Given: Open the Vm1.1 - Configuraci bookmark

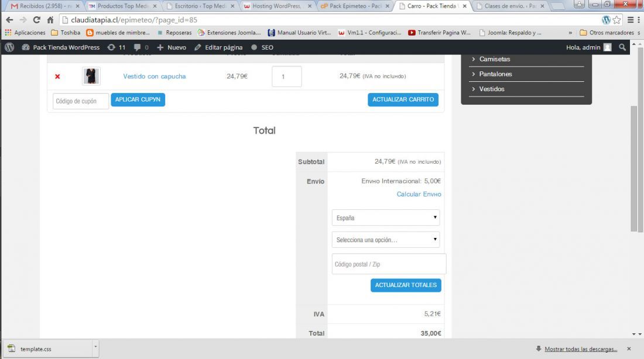Looking at the screenshot, I should pyautogui.click(x=369, y=32).
